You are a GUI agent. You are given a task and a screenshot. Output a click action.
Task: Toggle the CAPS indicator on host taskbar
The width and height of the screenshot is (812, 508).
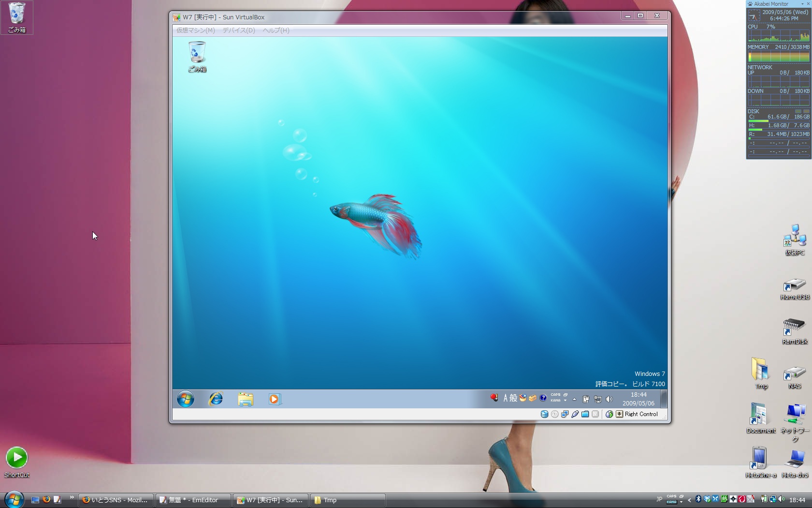[672, 496]
